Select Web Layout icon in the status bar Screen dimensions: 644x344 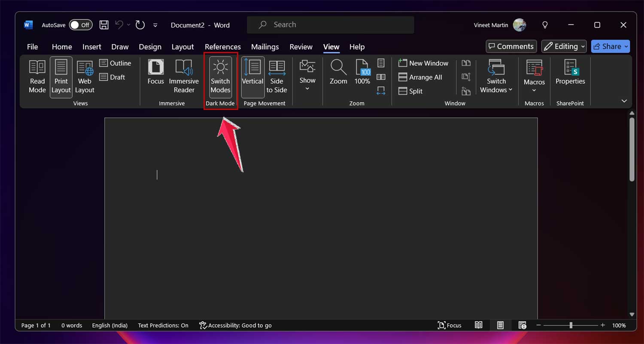(x=522, y=325)
